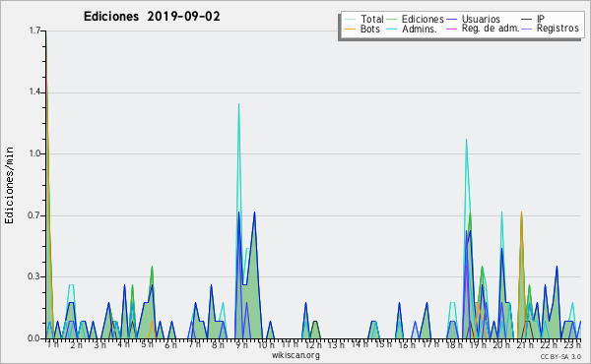The height and width of the screenshot is (364, 591).
Task: Click the orange Bots peak near 21 h
Action: 521,213
